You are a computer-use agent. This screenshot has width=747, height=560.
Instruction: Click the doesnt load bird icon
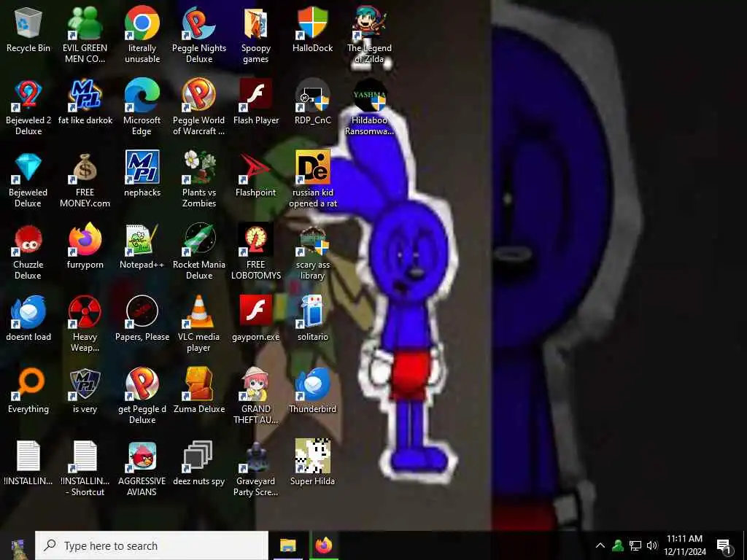[28, 312]
